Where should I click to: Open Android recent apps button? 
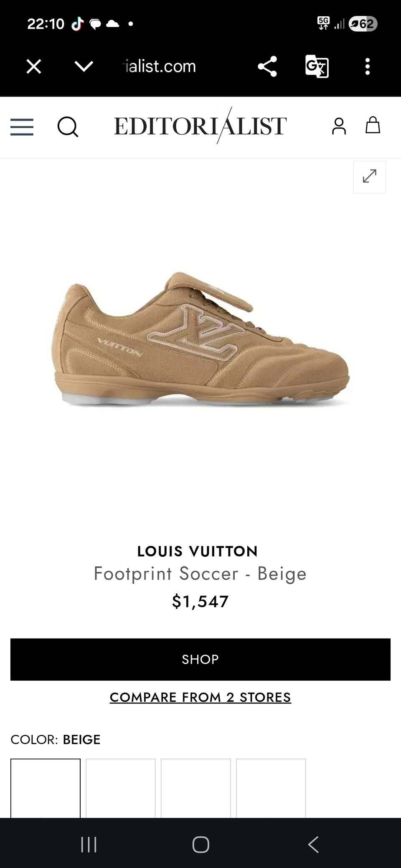click(x=89, y=844)
